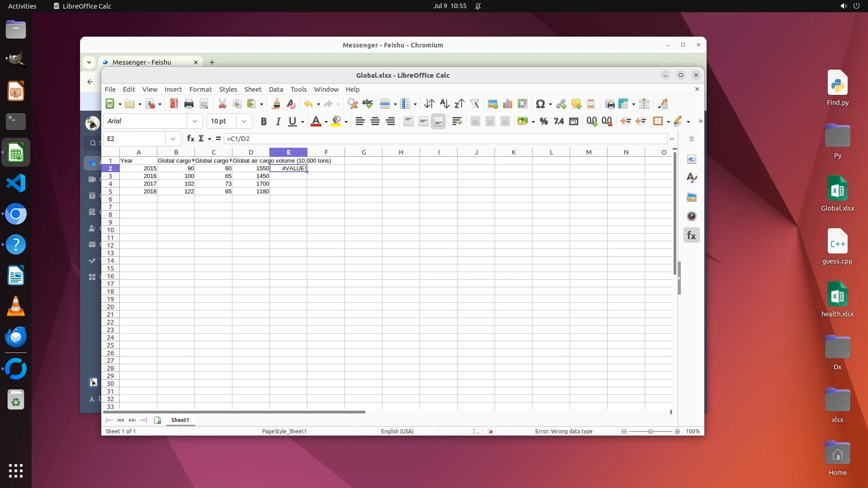The height and width of the screenshot is (488, 868).
Task: Click the Clone Formatting paintbrush
Action: [x=276, y=104]
